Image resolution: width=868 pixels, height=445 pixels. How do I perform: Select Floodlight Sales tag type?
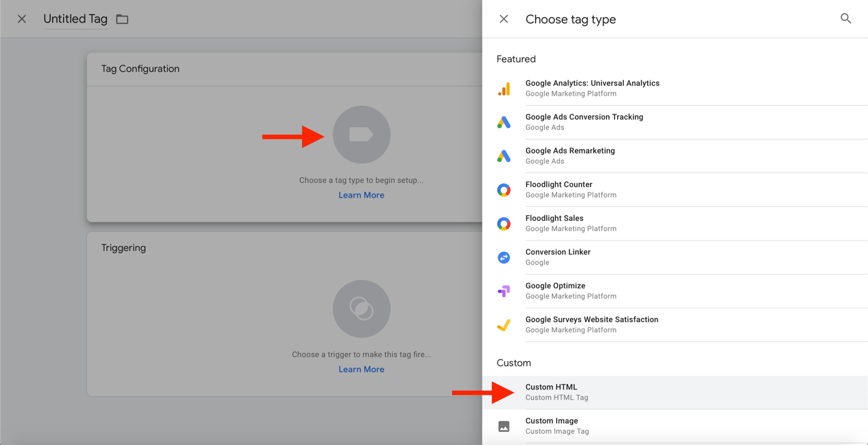(x=675, y=223)
